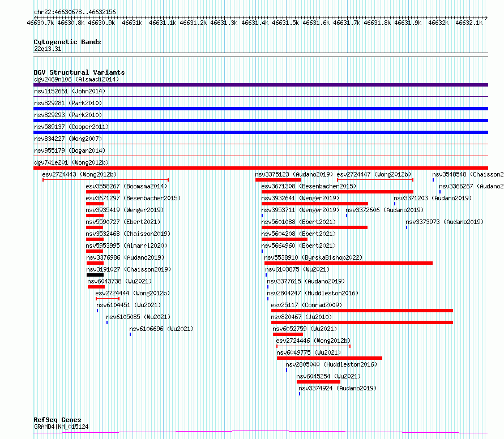Click nsv5590727 (Ebert2021) label

(x=123, y=222)
